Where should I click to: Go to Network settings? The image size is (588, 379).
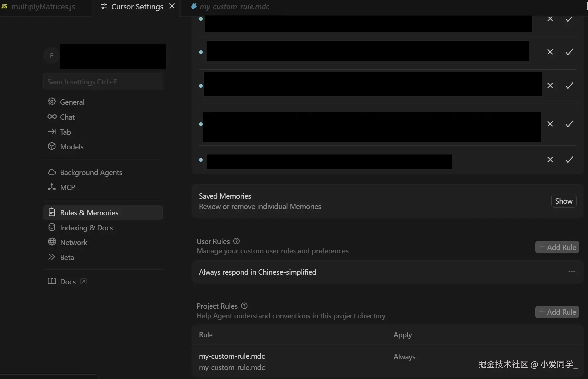tap(103, 242)
